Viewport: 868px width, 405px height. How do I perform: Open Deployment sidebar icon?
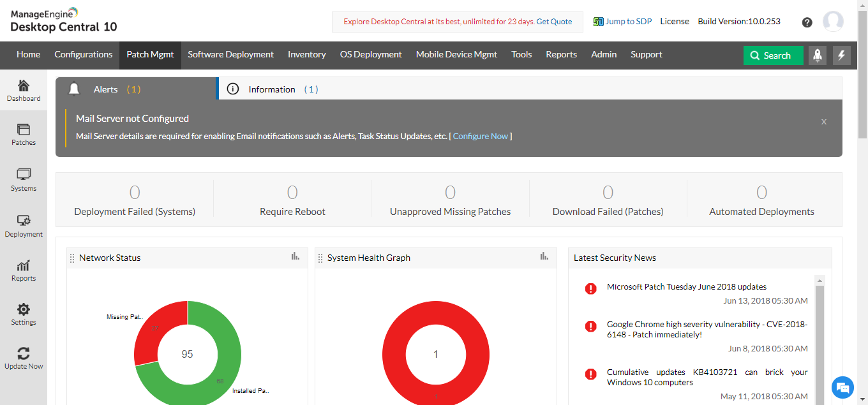(24, 226)
